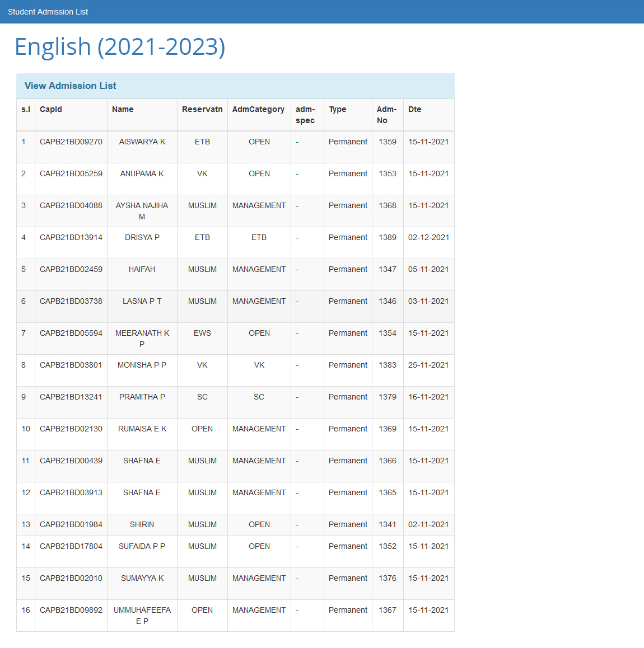The height and width of the screenshot is (648, 644).
Task: Click the Dte column header
Action: [x=414, y=109]
